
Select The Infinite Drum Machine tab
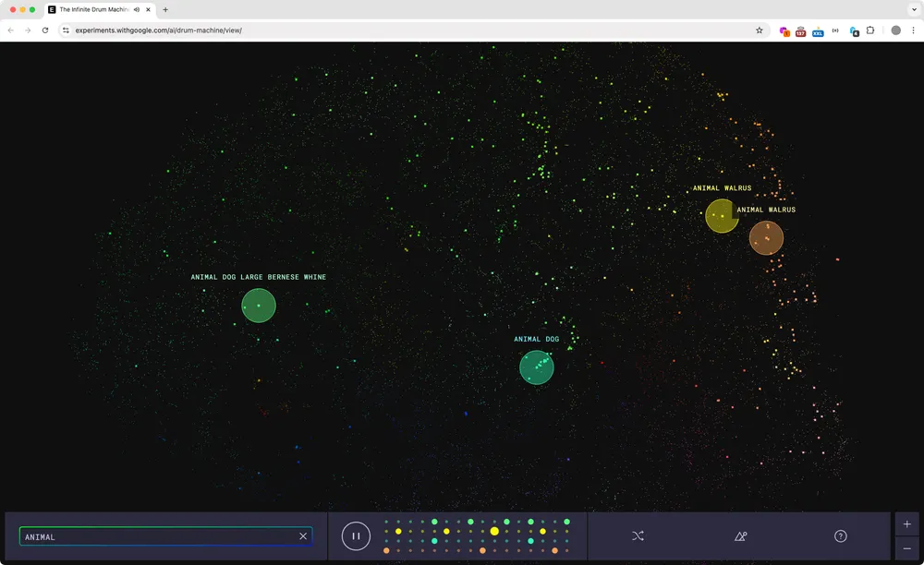pyautogui.click(x=100, y=10)
